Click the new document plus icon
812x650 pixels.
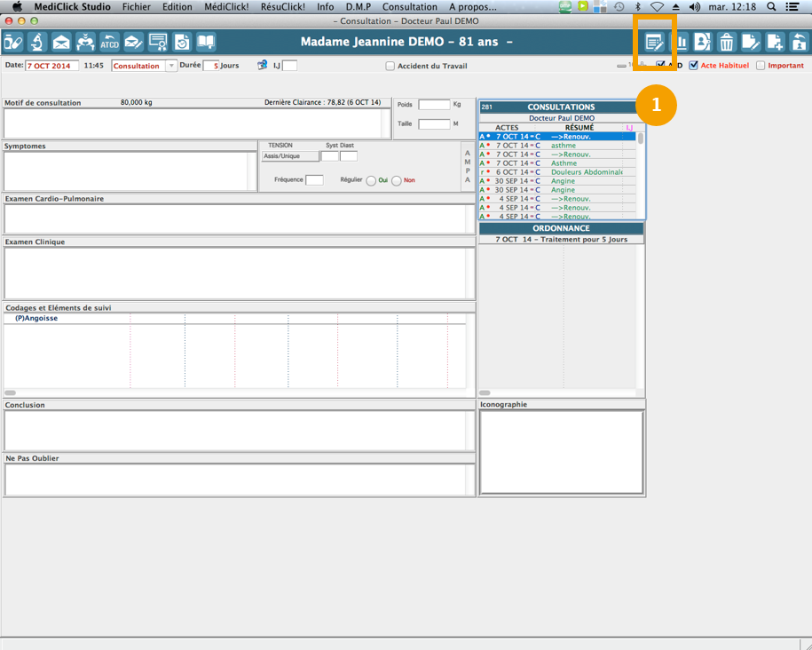pos(775,42)
